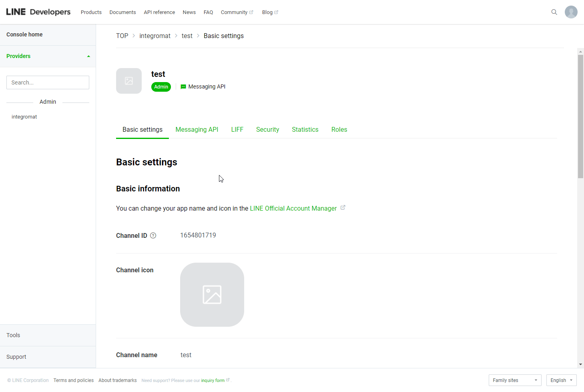Viewport: 584px width, 392px height.
Task: Click the Admin role badge
Action: [x=161, y=87]
